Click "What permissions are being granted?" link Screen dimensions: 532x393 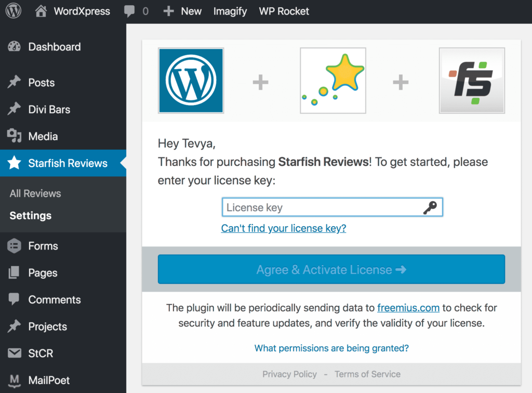click(x=331, y=348)
